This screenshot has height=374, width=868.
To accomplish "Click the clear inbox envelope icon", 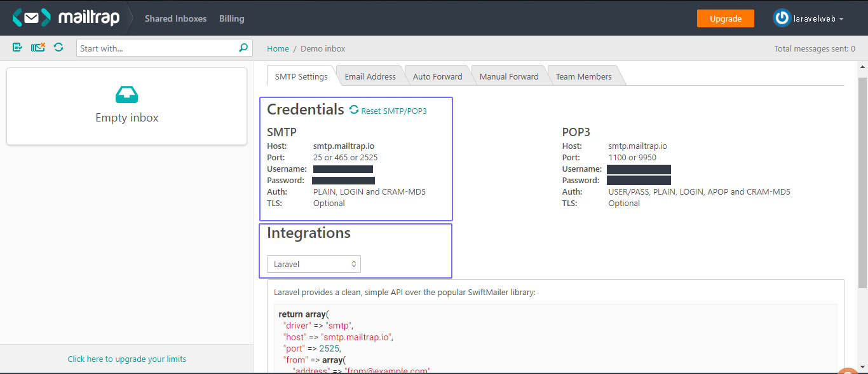I will (38, 48).
